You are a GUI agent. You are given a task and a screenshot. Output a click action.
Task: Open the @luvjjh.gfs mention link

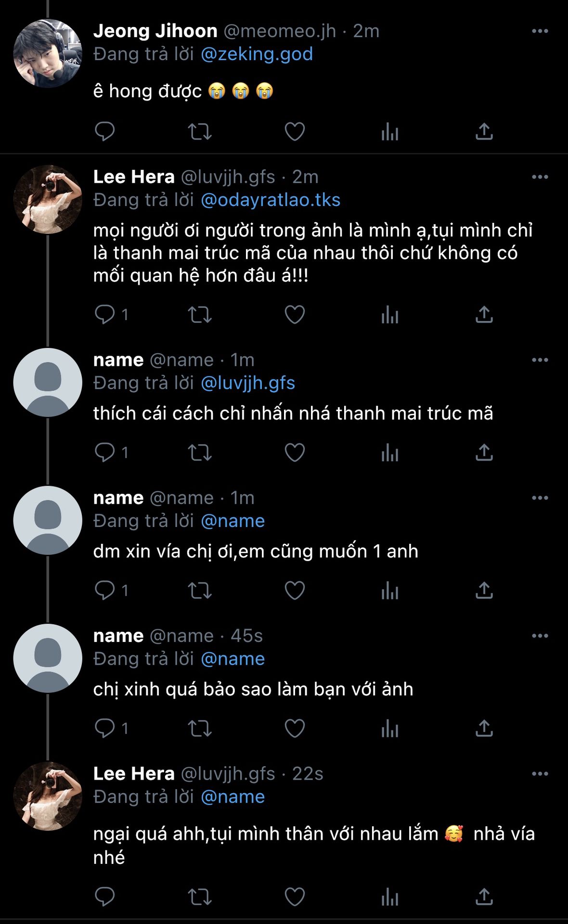248,383
